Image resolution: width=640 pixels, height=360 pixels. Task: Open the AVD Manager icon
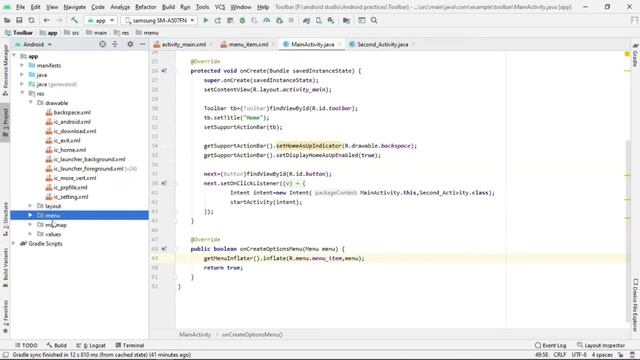(x=318, y=20)
